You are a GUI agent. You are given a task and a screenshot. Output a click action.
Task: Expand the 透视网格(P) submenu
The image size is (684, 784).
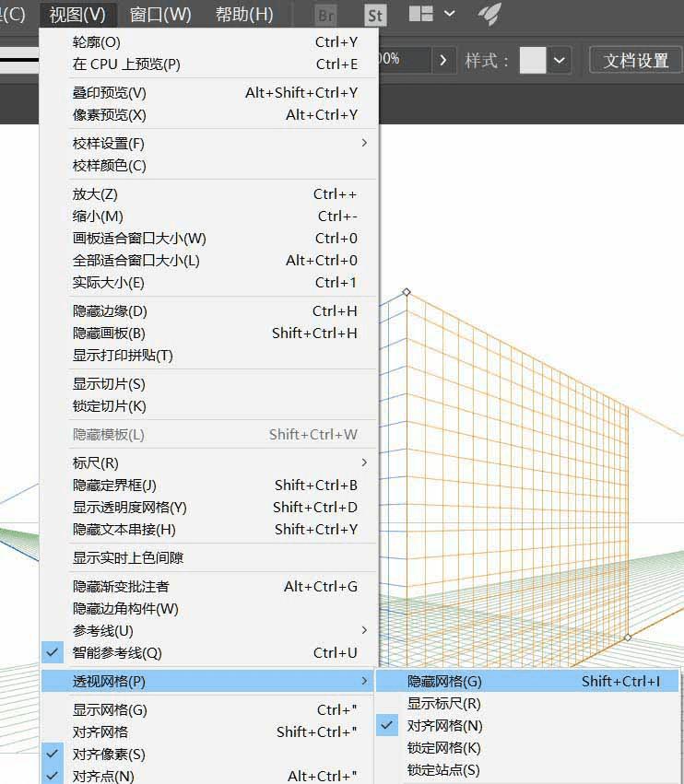pos(208,681)
